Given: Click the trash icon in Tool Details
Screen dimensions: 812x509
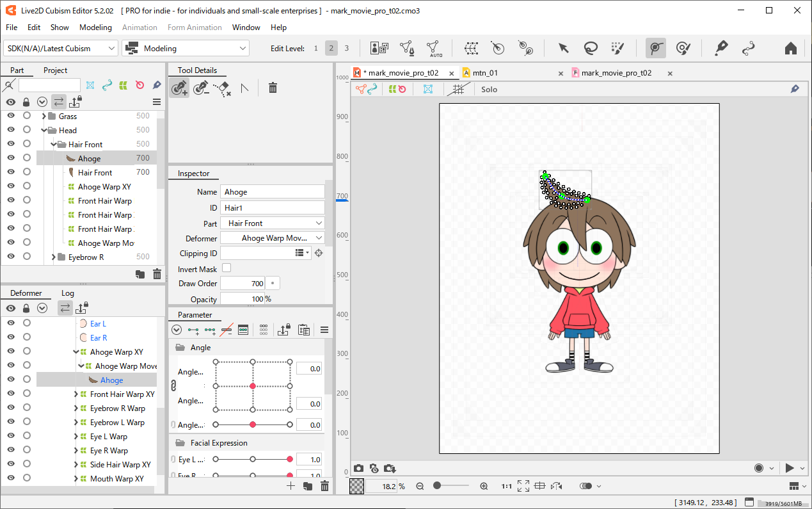Looking at the screenshot, I should [x=273, y=88].
